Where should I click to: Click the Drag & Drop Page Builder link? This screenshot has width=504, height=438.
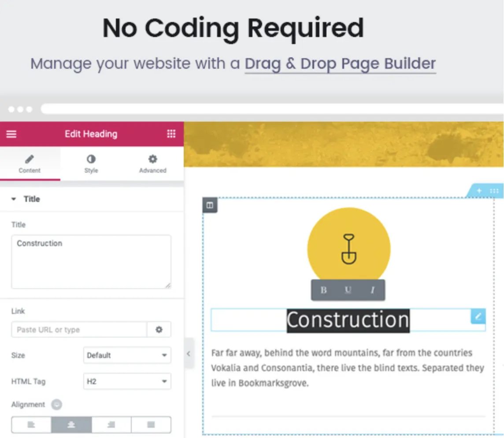click(x=340, y=64)
